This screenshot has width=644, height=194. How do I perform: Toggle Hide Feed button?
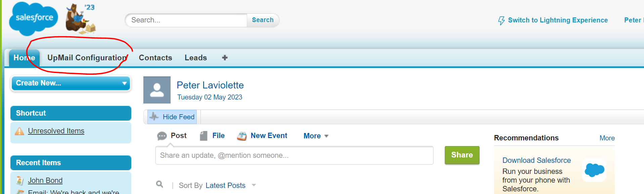coord(172,117)
